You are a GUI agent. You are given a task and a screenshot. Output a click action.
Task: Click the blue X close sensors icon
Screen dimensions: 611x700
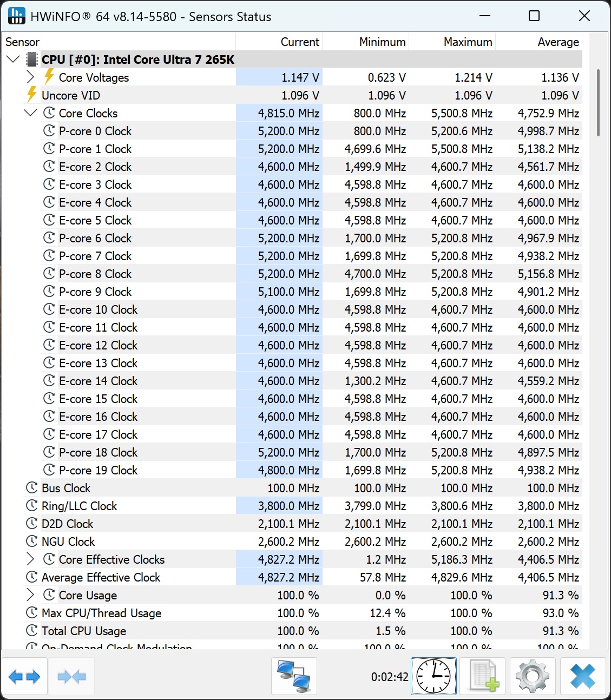(x=582, y=676)
